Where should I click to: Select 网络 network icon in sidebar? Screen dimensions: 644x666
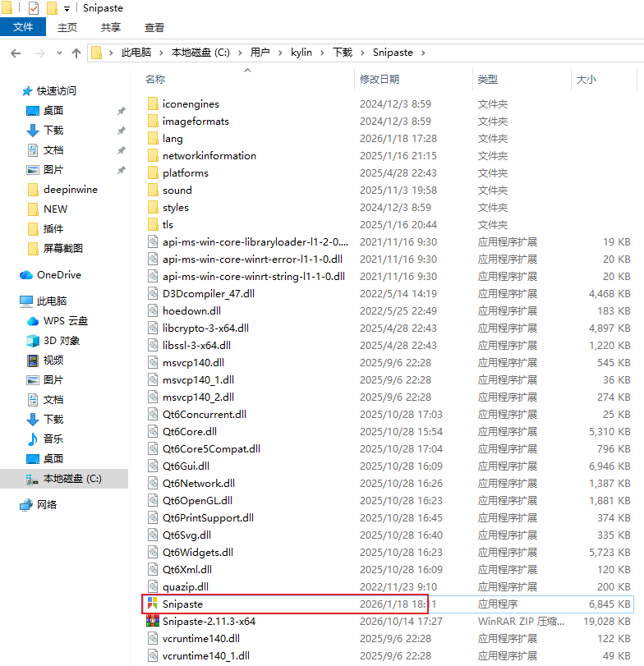(26, 505)
